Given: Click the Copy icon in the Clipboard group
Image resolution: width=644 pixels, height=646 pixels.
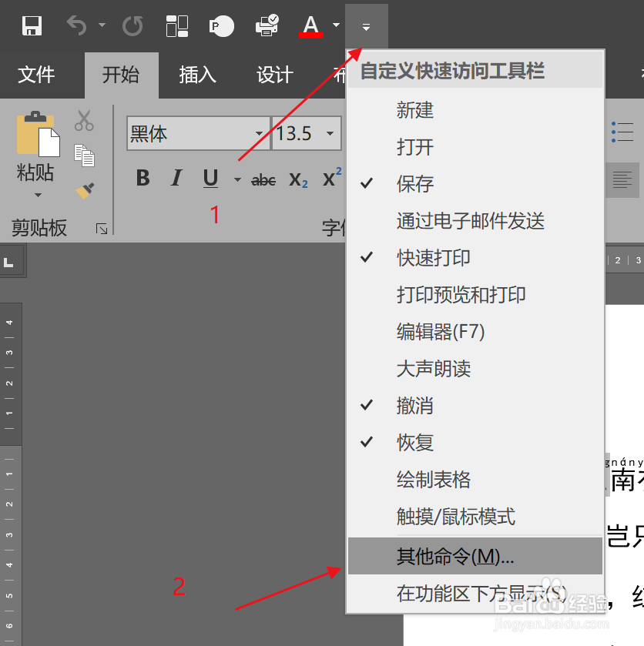Looking at the screenshot, I should pyautogui.click(x=85, y=154).
